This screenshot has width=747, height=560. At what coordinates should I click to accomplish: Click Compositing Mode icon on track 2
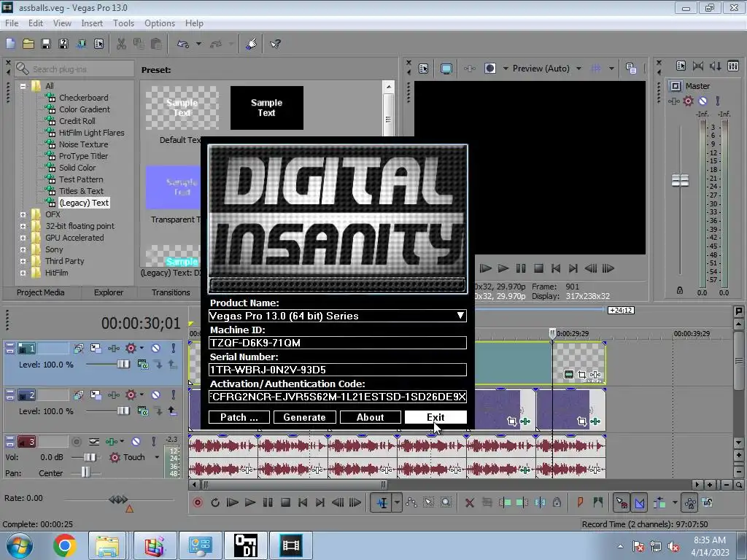[142, 411]
